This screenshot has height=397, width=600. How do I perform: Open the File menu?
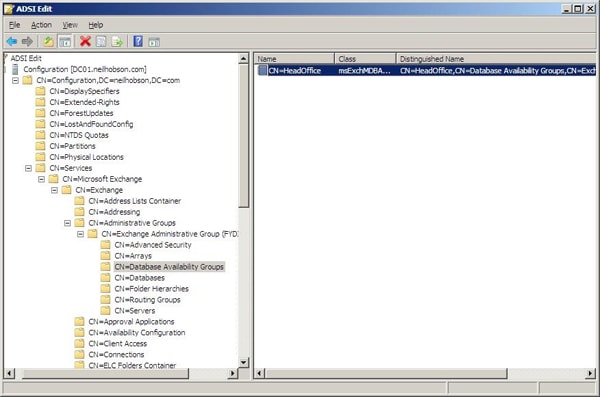pos(15,25)
